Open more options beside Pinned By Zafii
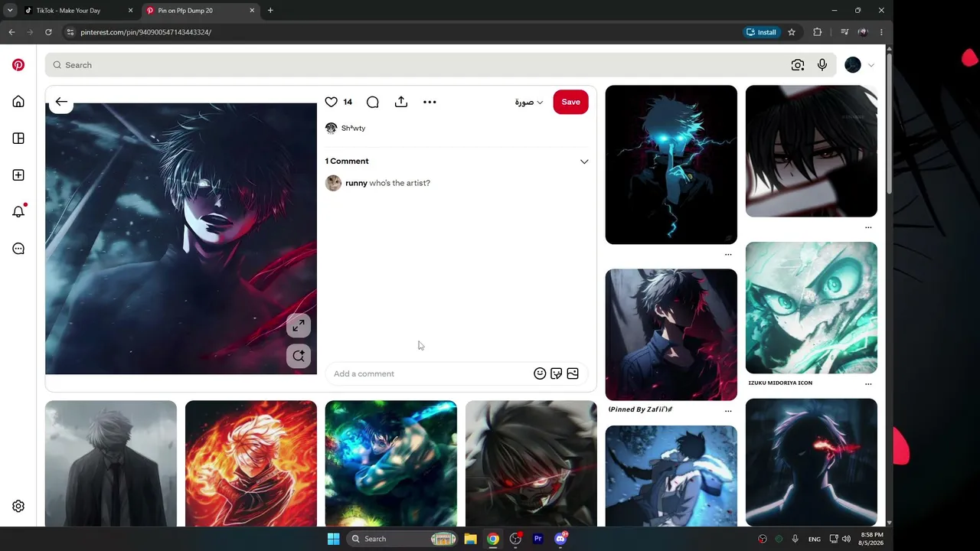980x551 pixels. click(728, 411)
